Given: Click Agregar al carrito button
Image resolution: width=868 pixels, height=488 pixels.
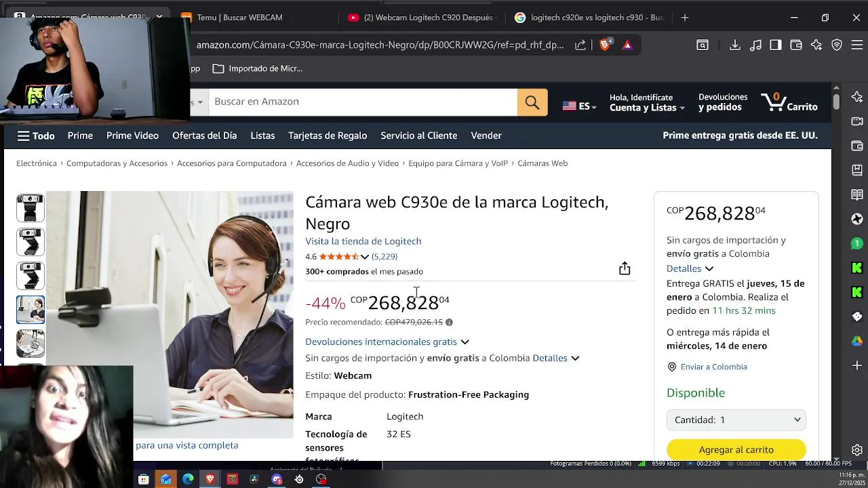Looking at the screenshot, I should point(736,449).
